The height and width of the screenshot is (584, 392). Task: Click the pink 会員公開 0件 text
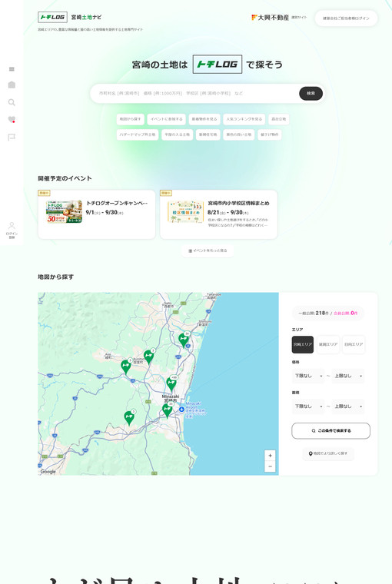pyautogui.click(x=345, y=314)
